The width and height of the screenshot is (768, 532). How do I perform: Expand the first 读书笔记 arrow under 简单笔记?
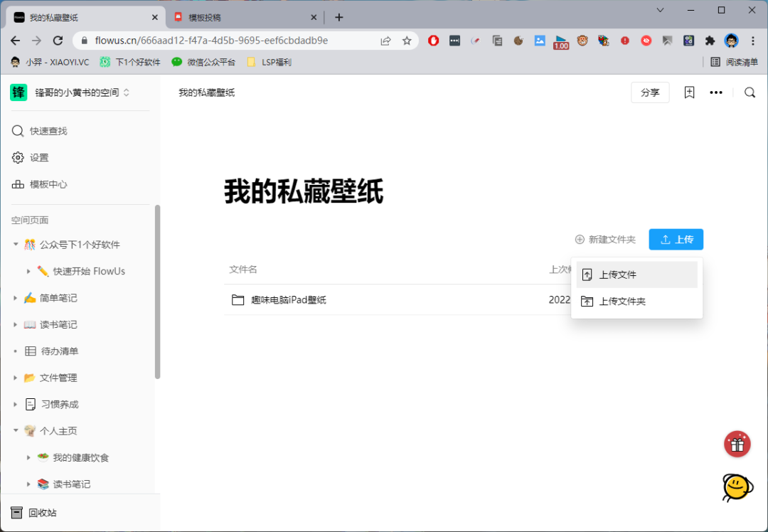tap(15, 324)
